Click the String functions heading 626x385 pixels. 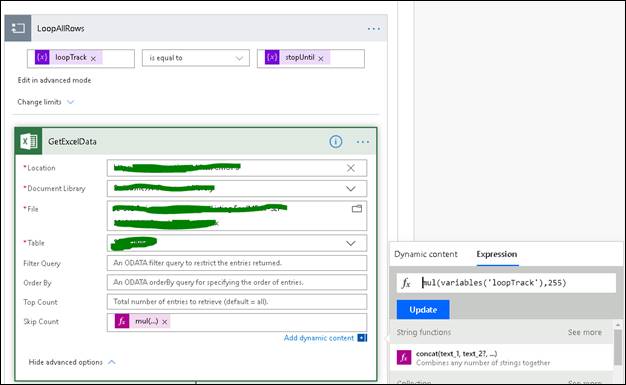click(x=424, y=332)
